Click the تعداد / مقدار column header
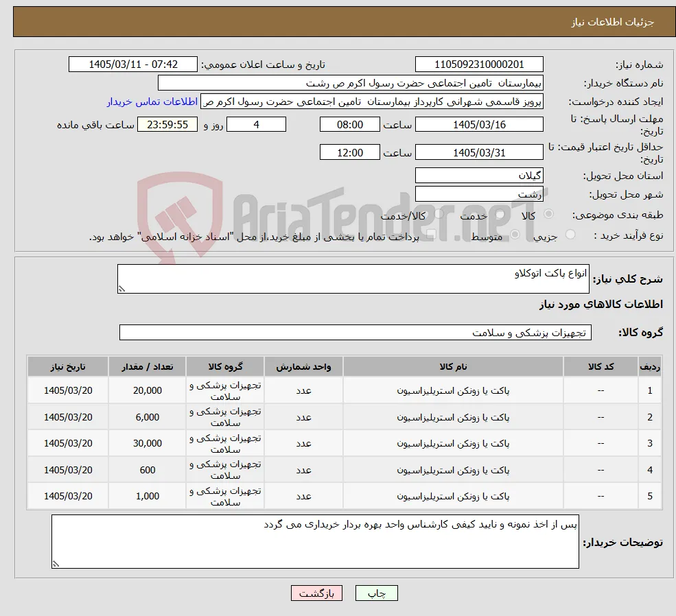The image size is (676, 616). click(147, 366)
